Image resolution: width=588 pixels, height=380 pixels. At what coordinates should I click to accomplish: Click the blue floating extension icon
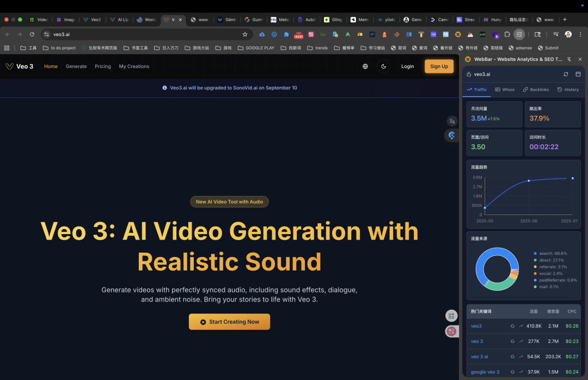(451, 136)
